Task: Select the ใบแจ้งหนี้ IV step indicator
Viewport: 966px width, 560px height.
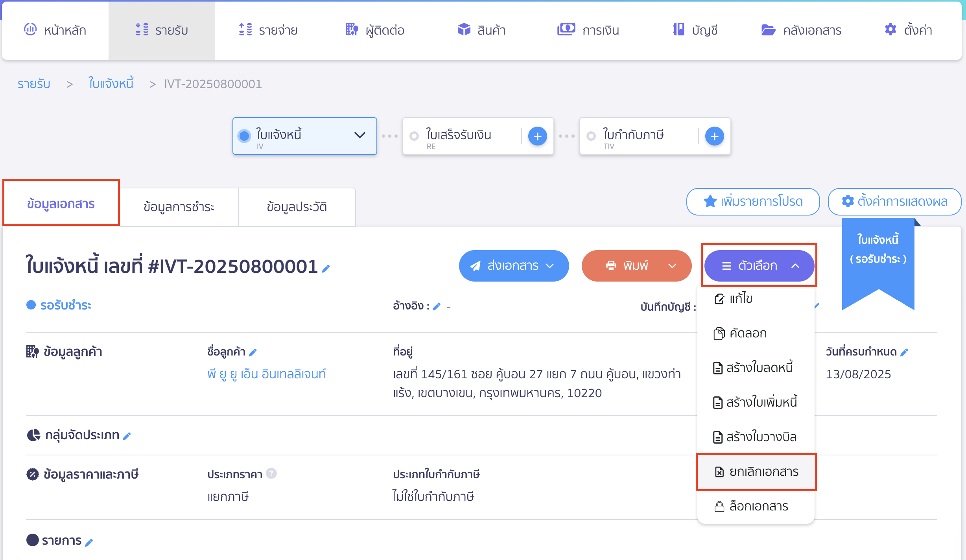Action: [244, 136]
